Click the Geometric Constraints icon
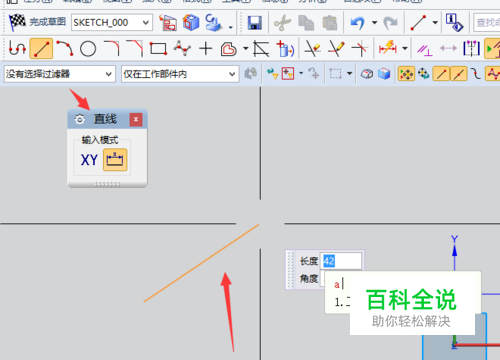 [424, 50]
